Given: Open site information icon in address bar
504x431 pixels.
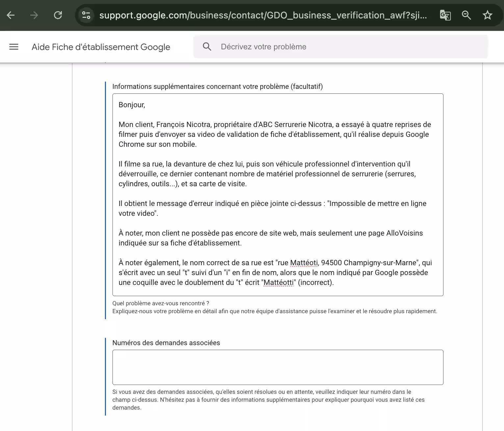Looking at the screenshot, I should pos(86,15).
